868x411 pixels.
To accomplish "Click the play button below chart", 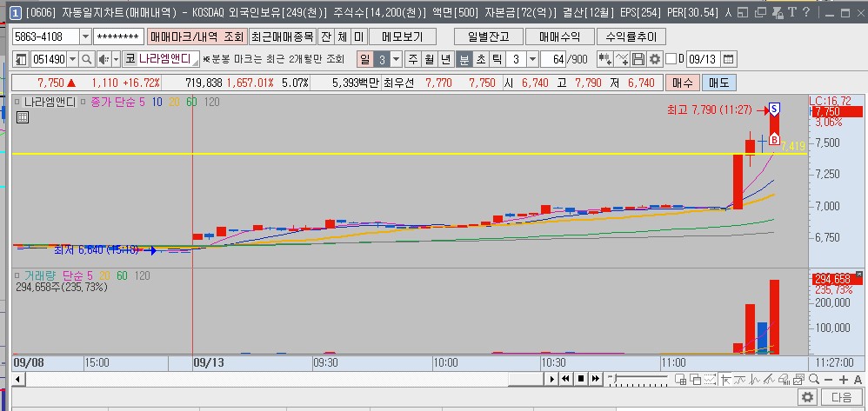I will tap(551, 379).
